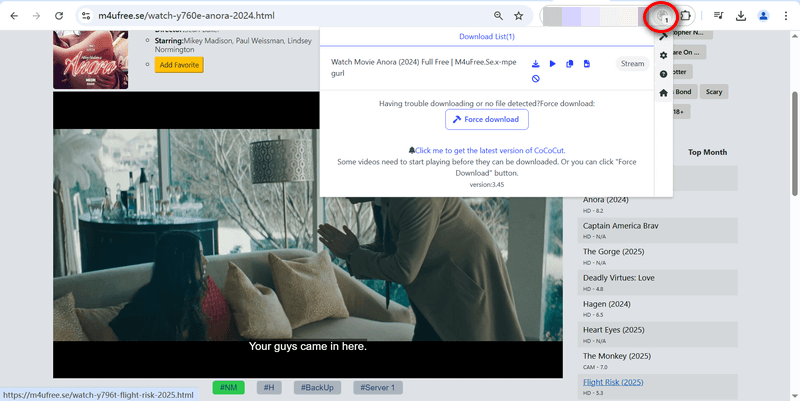Select the #Server 1 option
800x401 pixels.
pos(378,388)
